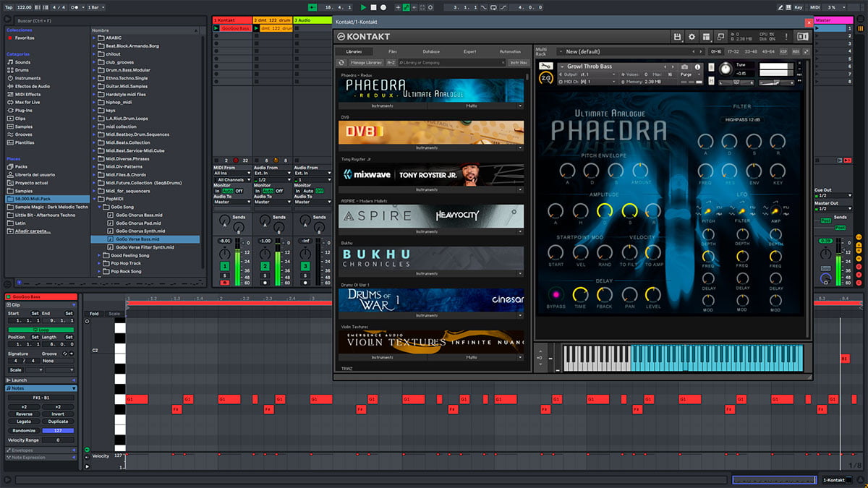Select Sounds category in browser
This screenshot has width=868, height=488.
point(22,62)
